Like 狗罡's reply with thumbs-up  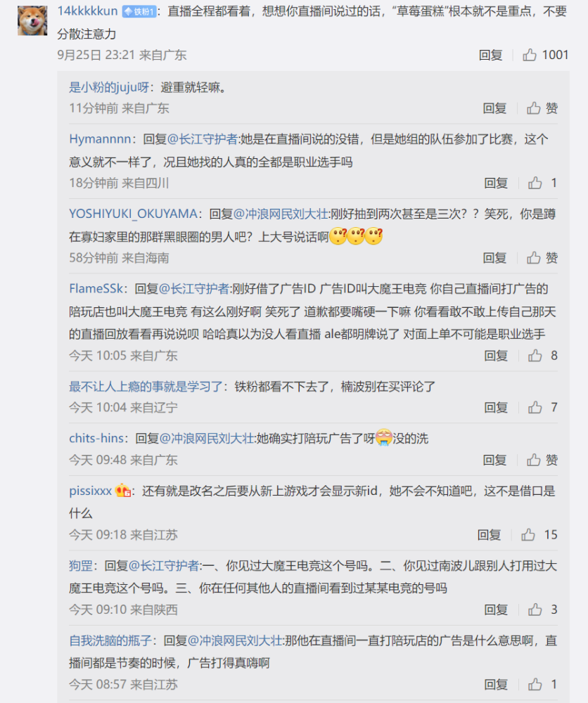[535, 610]
